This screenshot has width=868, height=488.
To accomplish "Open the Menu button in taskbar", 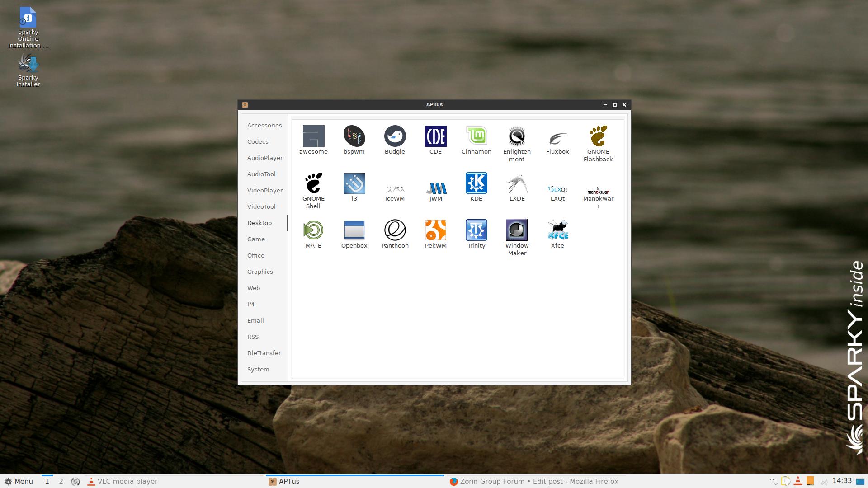I will pos(19,481).
